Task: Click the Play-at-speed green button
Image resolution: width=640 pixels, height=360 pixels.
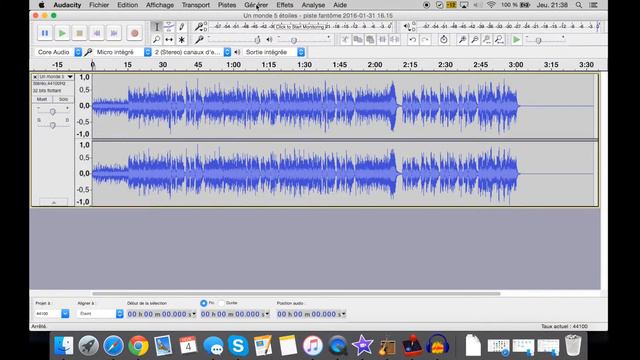Action: pos(516,40)
